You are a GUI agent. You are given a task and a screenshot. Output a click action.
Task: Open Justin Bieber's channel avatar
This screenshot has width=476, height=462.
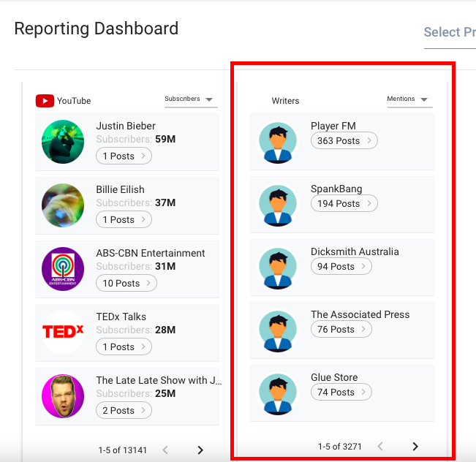point(63,142)
